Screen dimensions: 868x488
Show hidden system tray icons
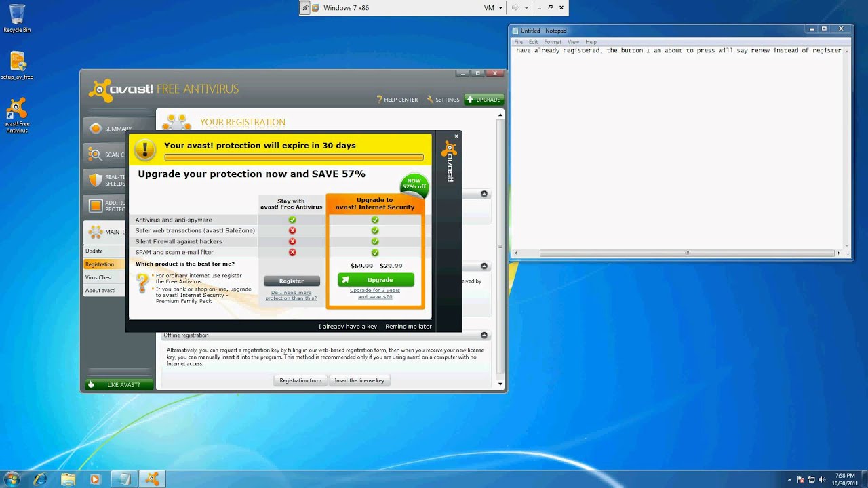tap(790, 479)
